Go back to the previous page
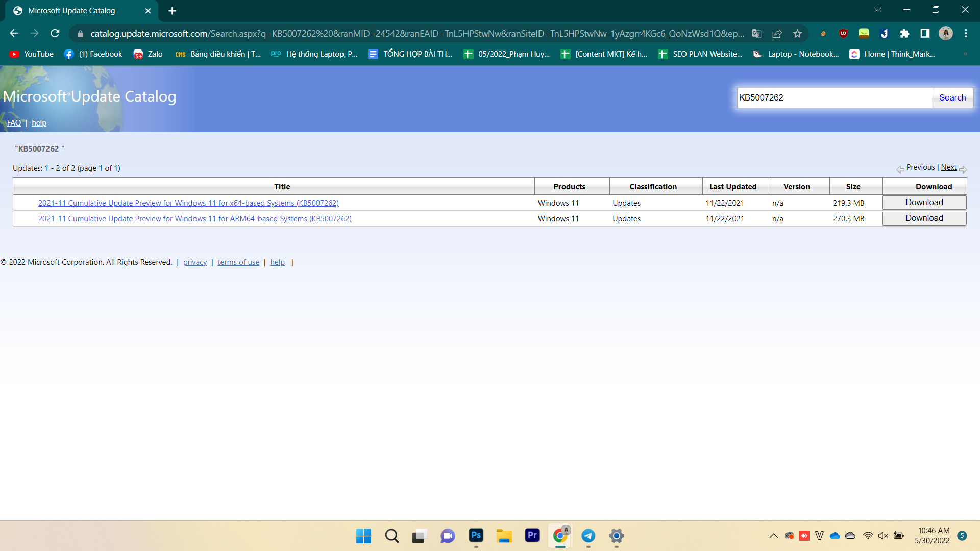 click(14, 34)
